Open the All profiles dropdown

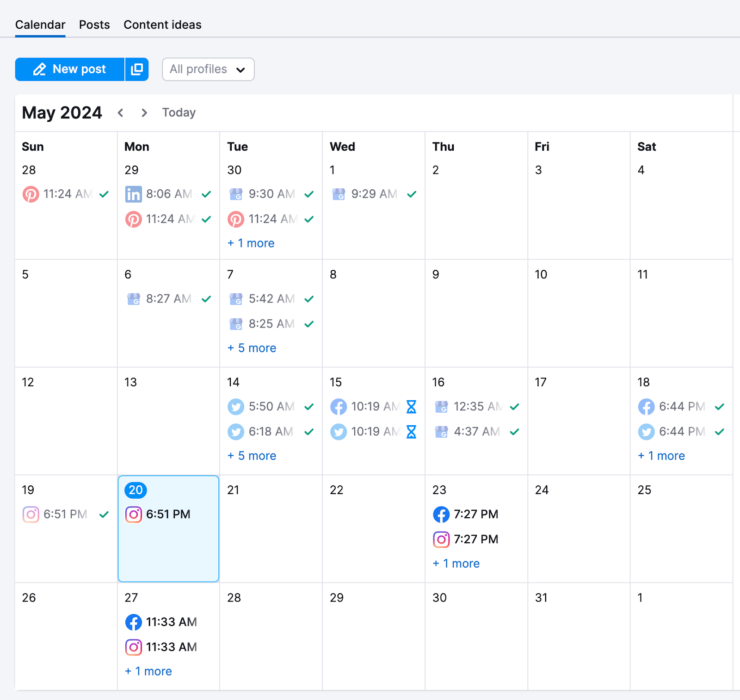click(x=208, y=69)
